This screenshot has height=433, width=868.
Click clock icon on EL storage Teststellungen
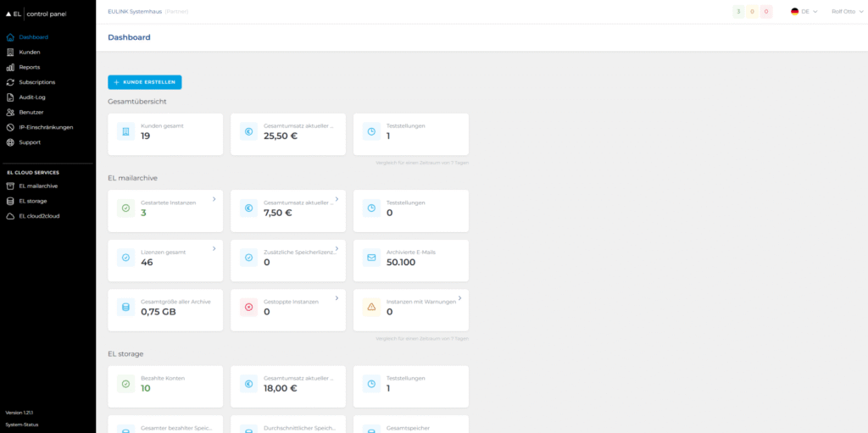371,384
